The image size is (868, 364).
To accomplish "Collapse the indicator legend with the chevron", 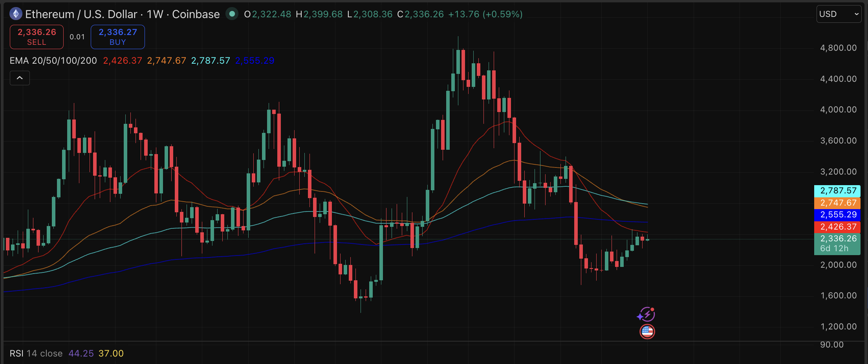I will 20,78.
